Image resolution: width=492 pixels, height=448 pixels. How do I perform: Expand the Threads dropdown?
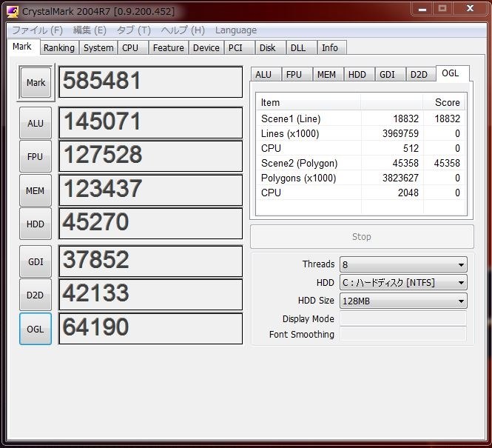coord(403,264)
